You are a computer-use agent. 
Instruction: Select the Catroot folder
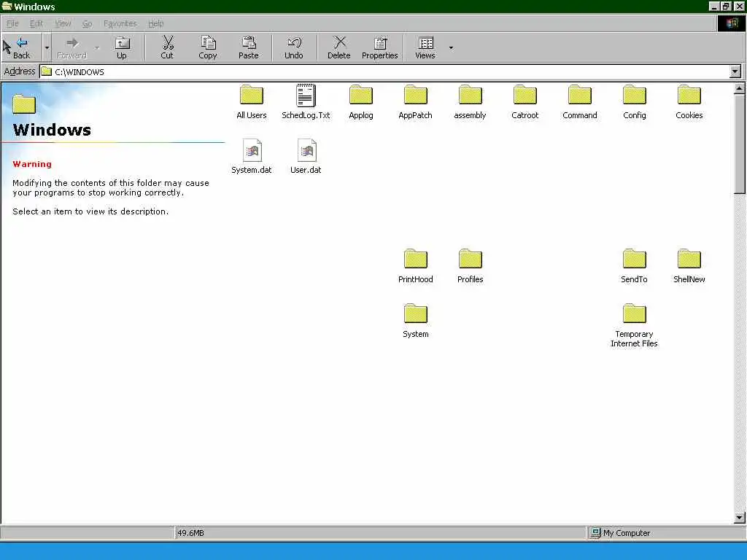pyautogui.click(x=525, y=102)
